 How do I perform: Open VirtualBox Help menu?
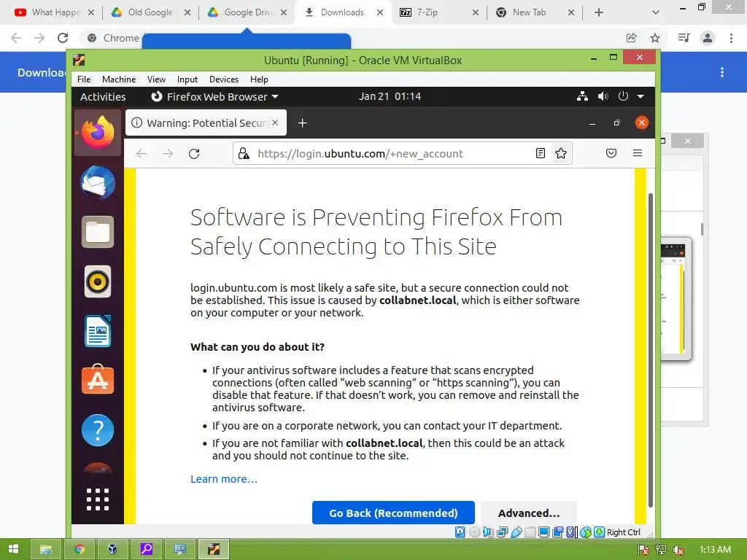tap(259, 79)
